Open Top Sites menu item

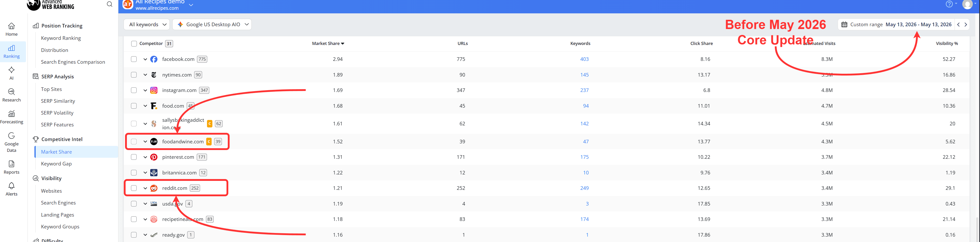pos(51,89)
